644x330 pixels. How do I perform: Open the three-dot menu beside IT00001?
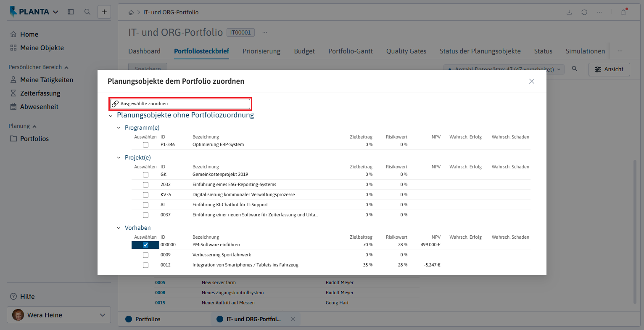coord(265,32)
